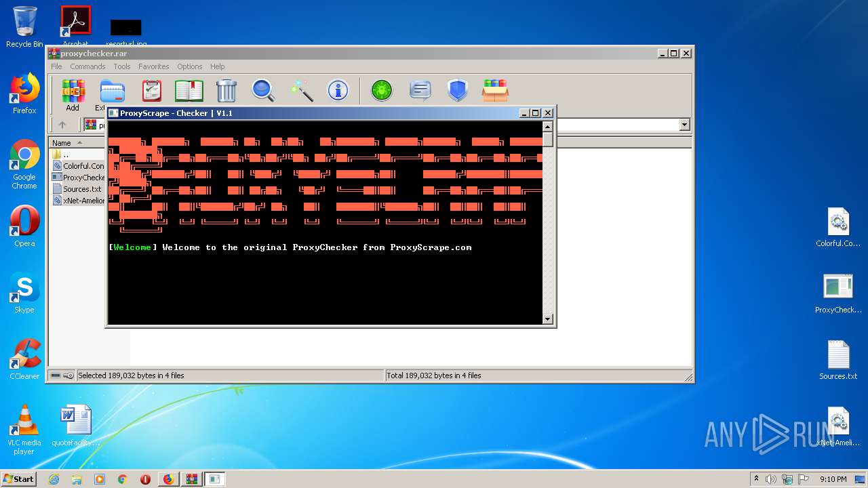The width and height of the screenshot is (868, 488).
Task: Click status text "Selected 189,032 bytes in 4 files"
Action: tap(131, 375)
